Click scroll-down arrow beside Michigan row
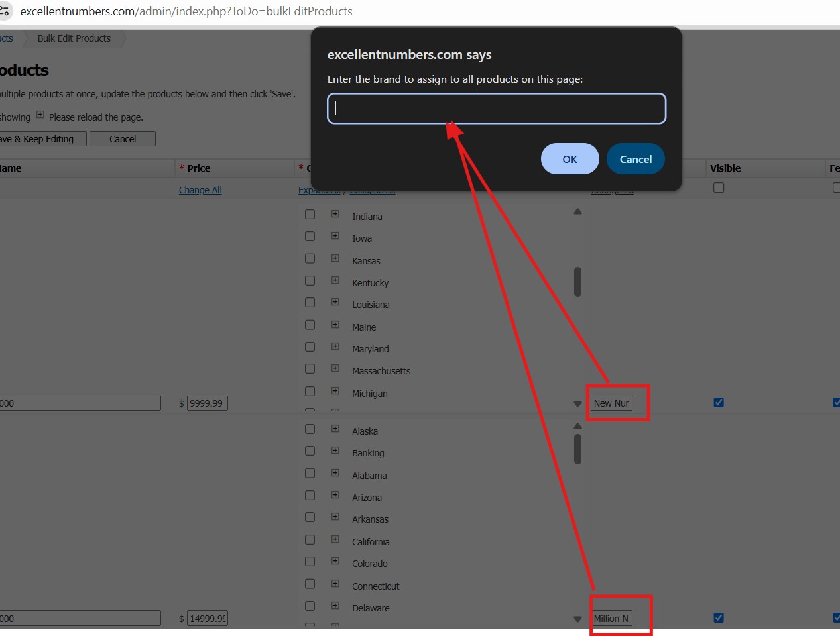The height and width of the screenshot is (636, 840). pos(577,403)
